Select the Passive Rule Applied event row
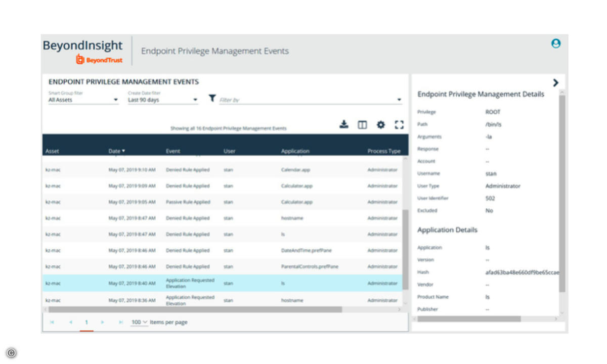Screen dimensions: 607x364 [x=222, y=202]
